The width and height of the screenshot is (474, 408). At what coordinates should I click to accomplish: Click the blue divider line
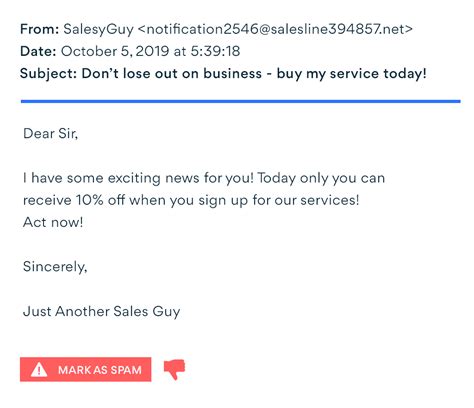click(x=240, y=101)
